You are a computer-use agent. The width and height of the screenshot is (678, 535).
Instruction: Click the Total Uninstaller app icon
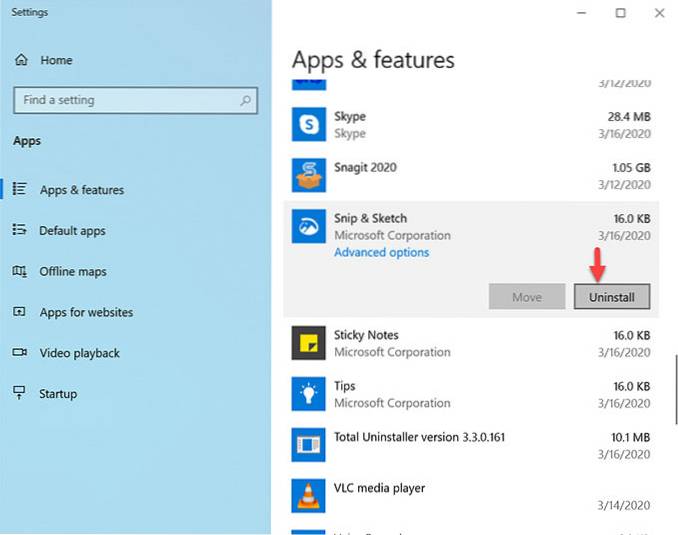307,445
